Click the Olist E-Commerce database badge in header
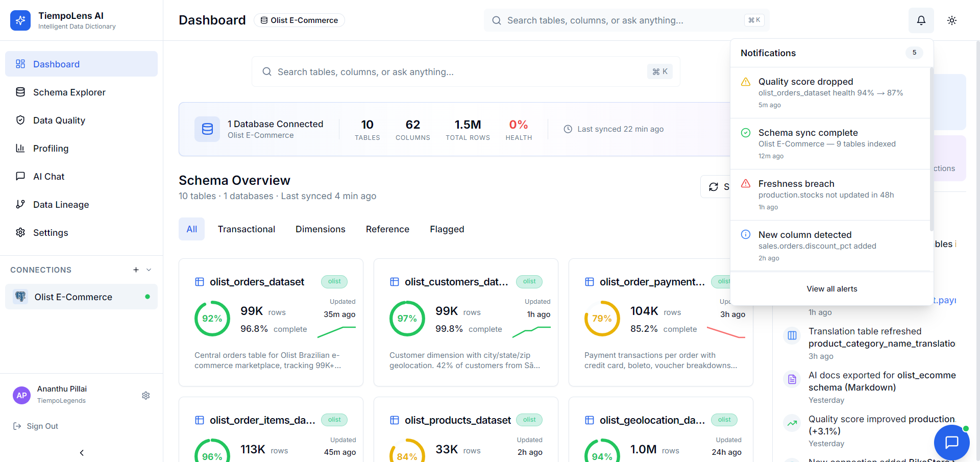The height and width of the screenshot is (462, 980). [299, 20]
